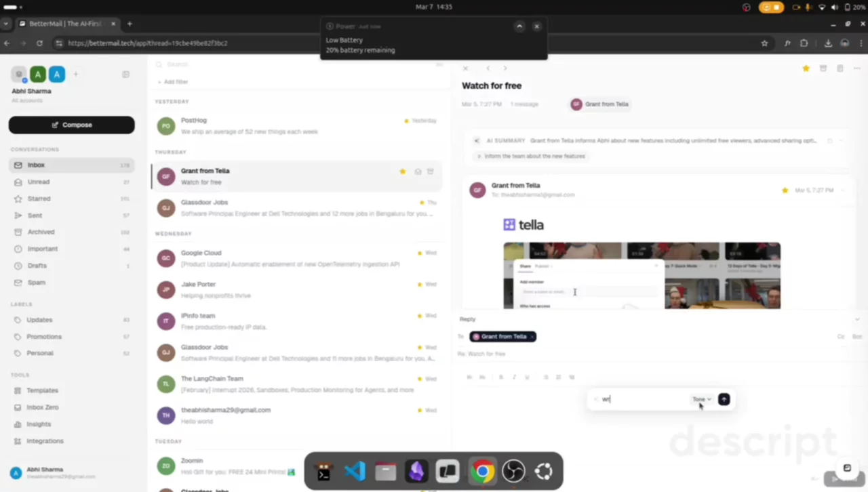
Task: Expand message options chevron beside Mar 5 date
Action: click(x=843, y=190)
